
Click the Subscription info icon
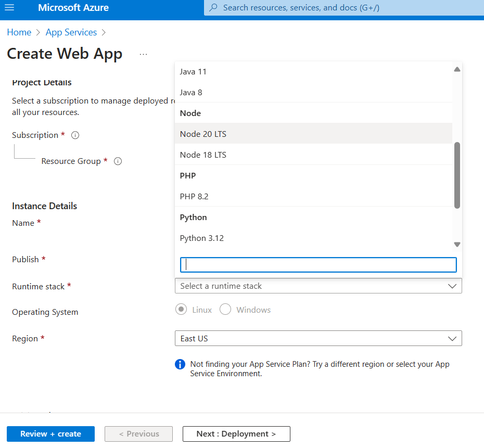point(75,135)
